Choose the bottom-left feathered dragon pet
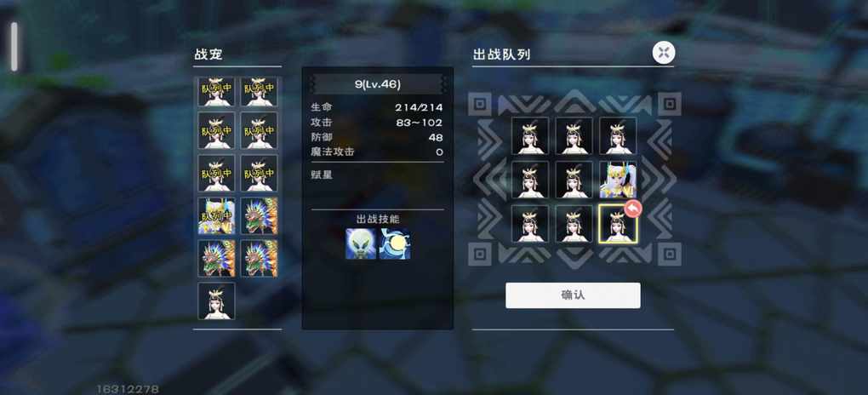This screenshot has height=395, width=868. [x=216, y=258]
